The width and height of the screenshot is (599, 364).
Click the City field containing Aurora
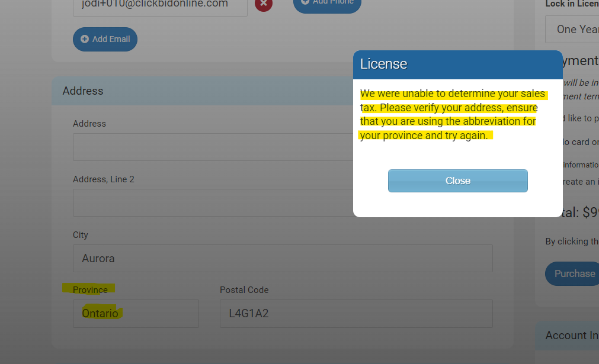[283, 259]
